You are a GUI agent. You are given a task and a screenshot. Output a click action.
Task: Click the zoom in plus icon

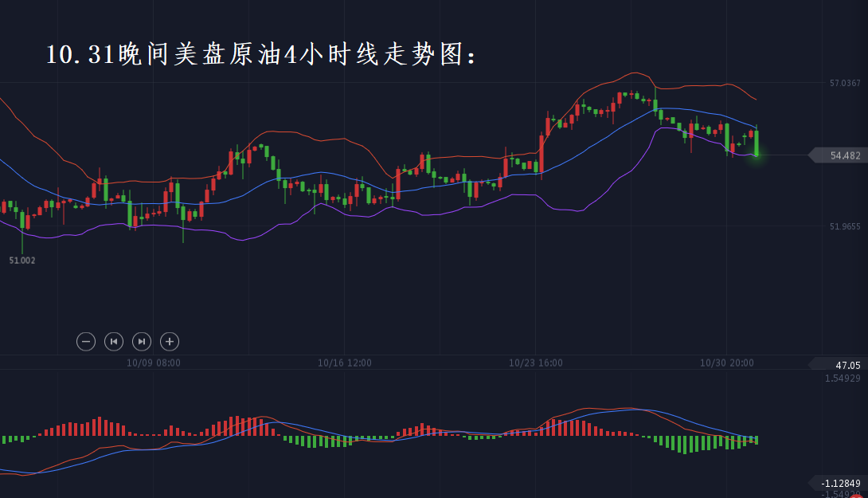(x=169, y=342)
